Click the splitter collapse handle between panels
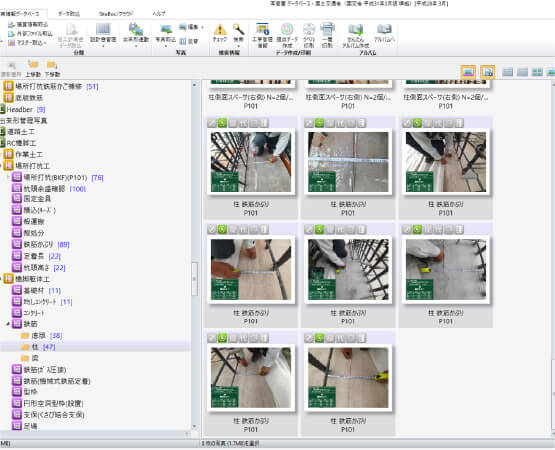The height and width of the screenshot is (450, 555). [194, 279]
